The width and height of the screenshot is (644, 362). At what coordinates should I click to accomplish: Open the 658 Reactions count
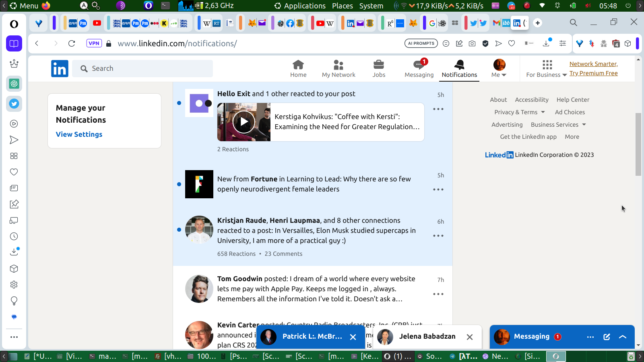pyautogui.click(x=236, y=254)
